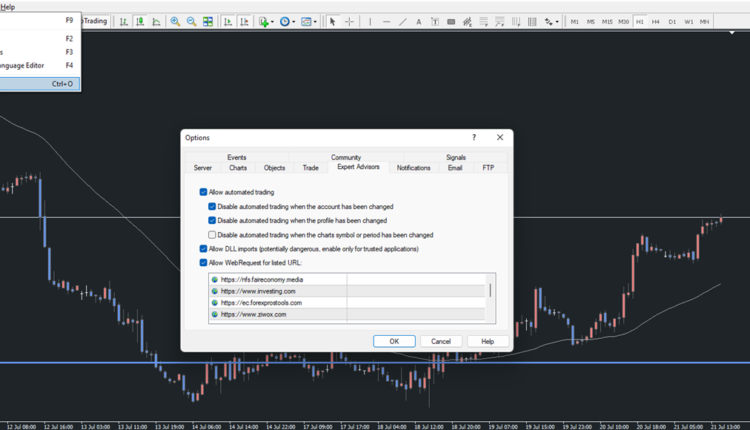Click the help question mark in Options dialog
This screenshot has height=430, width=750.
tap(474, 138)
